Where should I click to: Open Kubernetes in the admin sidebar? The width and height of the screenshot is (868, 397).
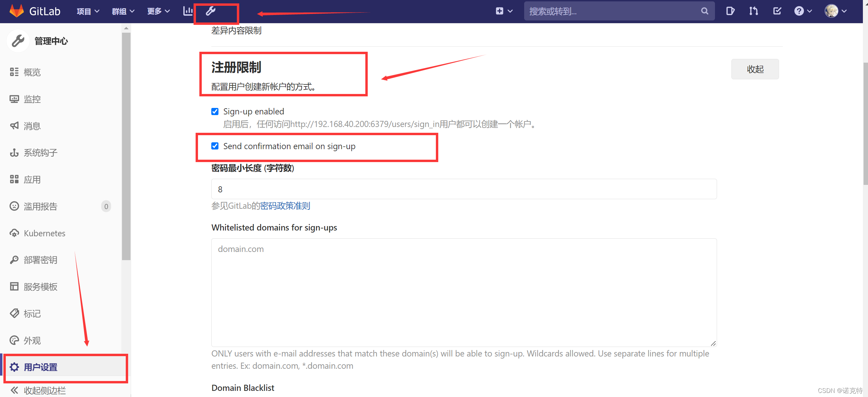click(x=44, y=233)
